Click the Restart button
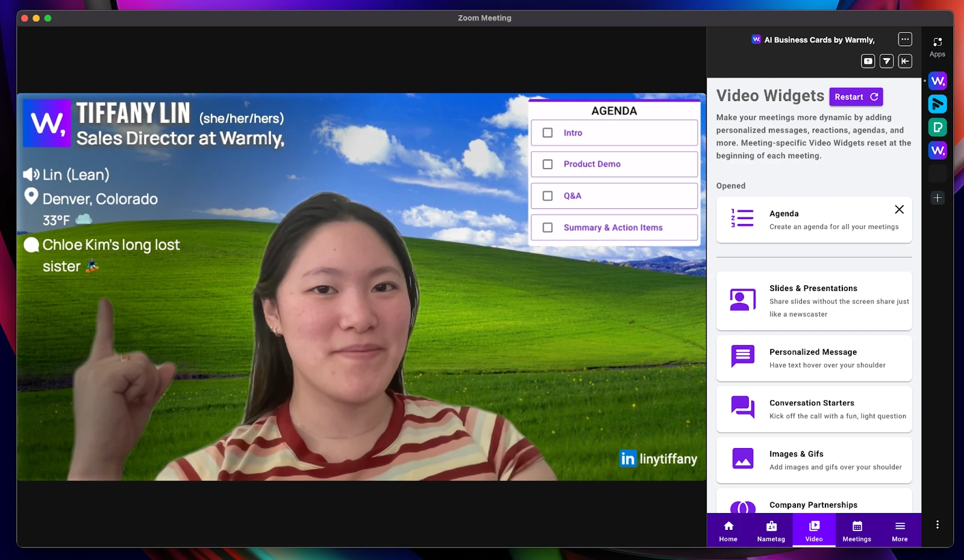Viewport: 964px width, 560px height. coord(856,97)
